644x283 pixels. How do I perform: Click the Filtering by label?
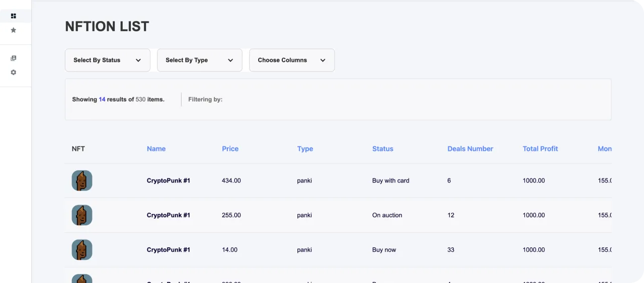tap(205, 100)
